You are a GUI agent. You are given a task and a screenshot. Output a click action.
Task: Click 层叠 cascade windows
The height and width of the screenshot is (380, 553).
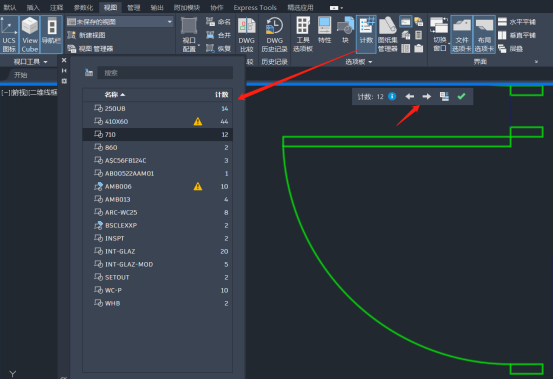(x=510, y=48)
